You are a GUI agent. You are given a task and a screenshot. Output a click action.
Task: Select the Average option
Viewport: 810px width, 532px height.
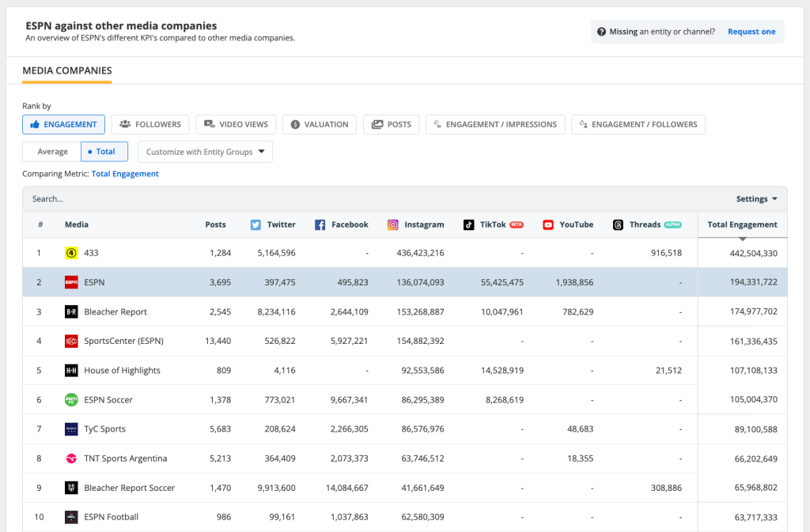52,152
